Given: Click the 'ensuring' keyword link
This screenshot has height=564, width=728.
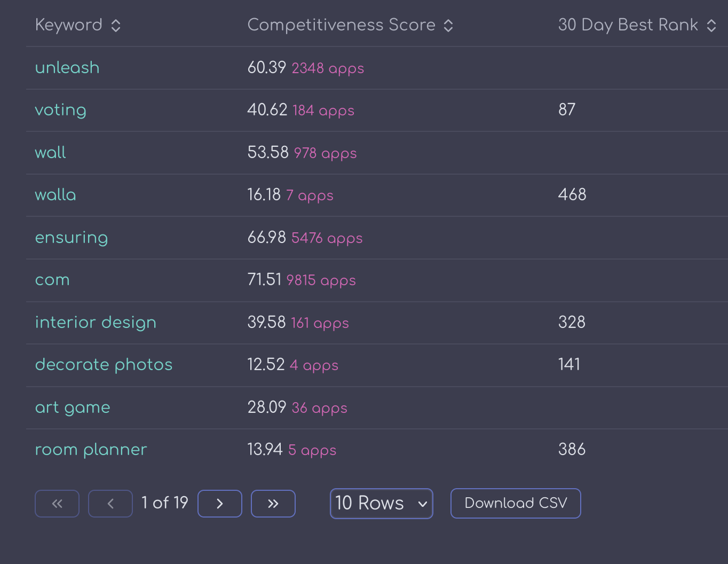Looking at the screenshot, I should [72, 238].
